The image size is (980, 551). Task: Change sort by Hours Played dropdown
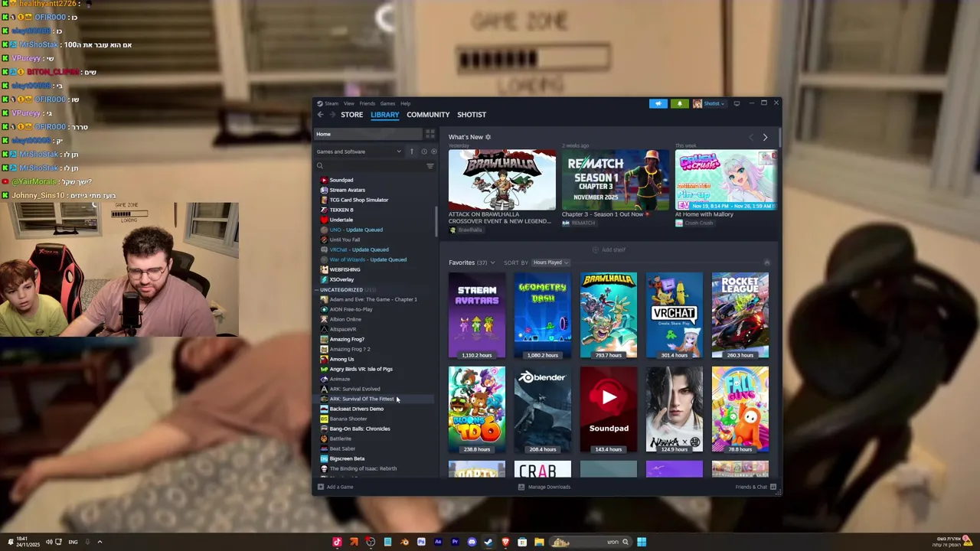tap(550, 262)
